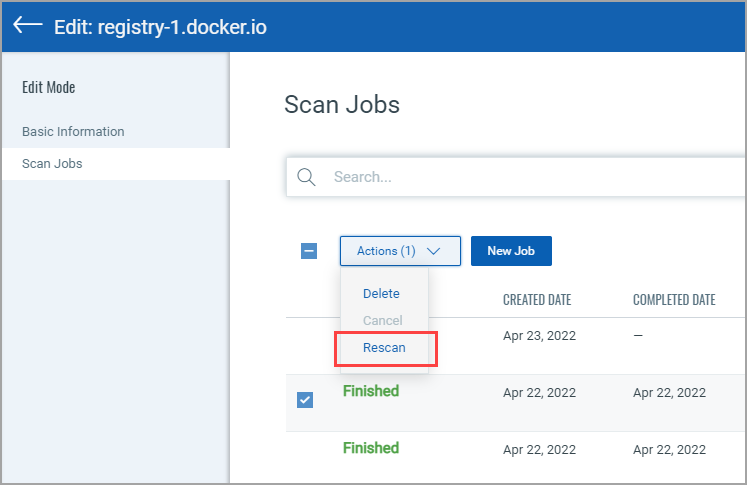The width and height of the screenshot is (747, 485).
Task: Choose Rescan from the Actions menu
Action: coord(384,348)
